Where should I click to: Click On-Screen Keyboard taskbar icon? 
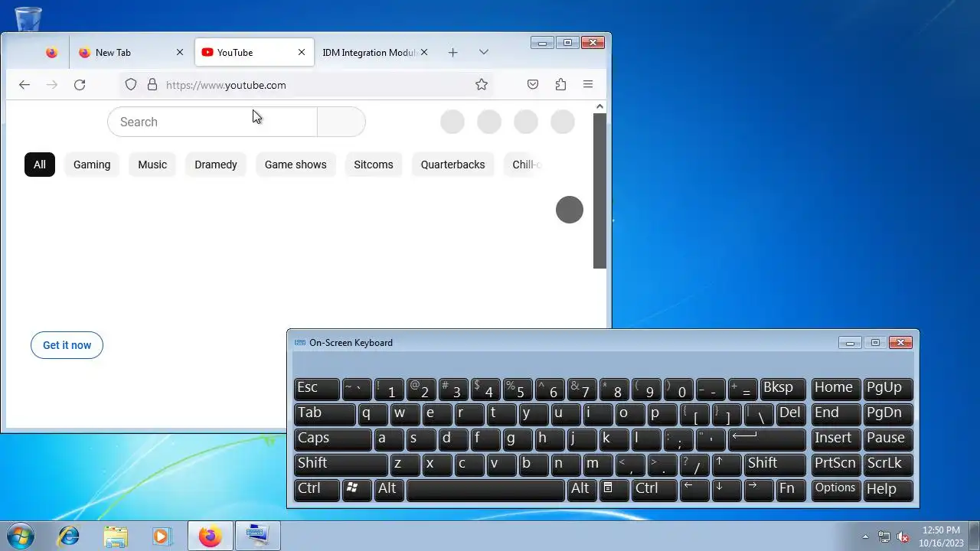click(257, 536)
